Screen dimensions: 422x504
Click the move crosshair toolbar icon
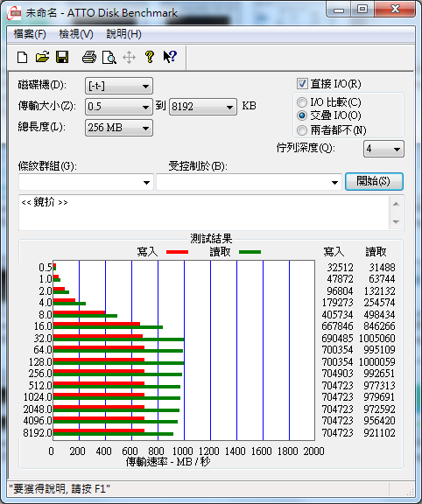point(129,58)
